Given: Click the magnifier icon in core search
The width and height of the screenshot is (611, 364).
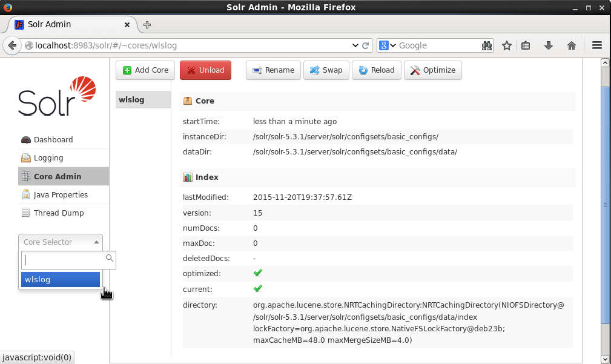Looking at the screenshot, I should pyautogui.click(x=110, y=258).
